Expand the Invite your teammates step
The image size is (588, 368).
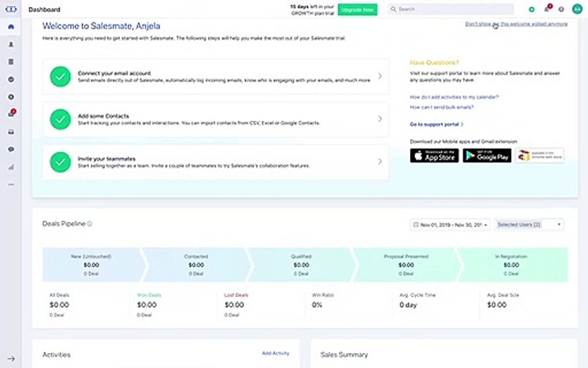pos(215,162)
